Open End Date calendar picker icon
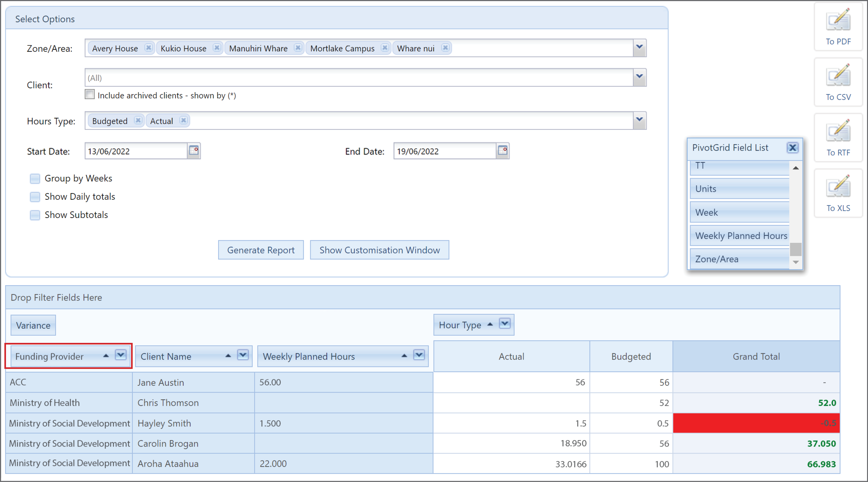 (502, 151)
